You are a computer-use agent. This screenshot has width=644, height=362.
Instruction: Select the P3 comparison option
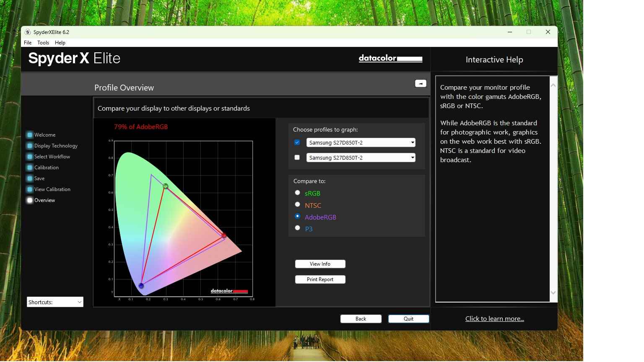tap(298, 228)
